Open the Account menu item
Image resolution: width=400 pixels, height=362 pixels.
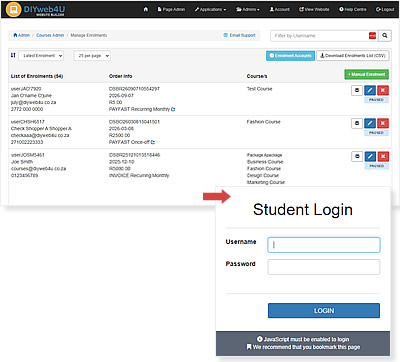280,9
